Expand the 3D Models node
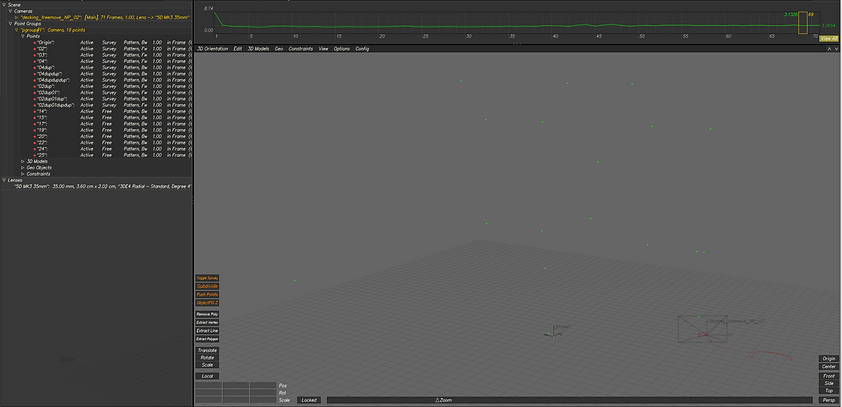 coord(23,161)
